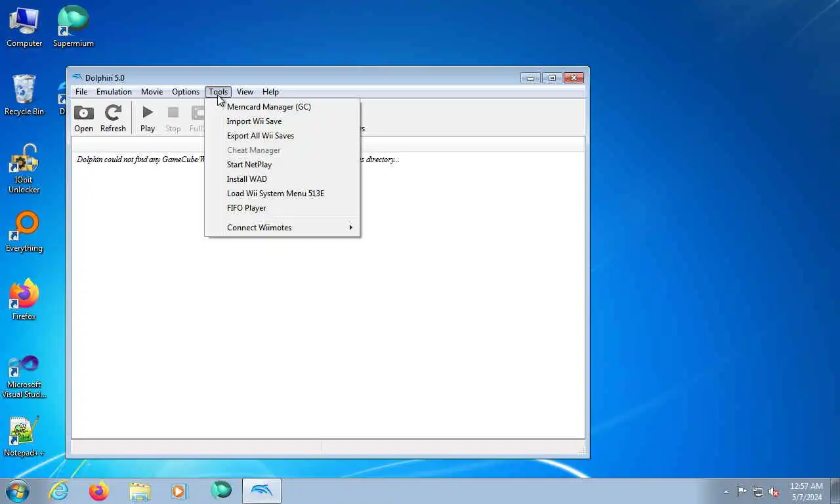Click the Stop toolbar button

pos(173,118)
